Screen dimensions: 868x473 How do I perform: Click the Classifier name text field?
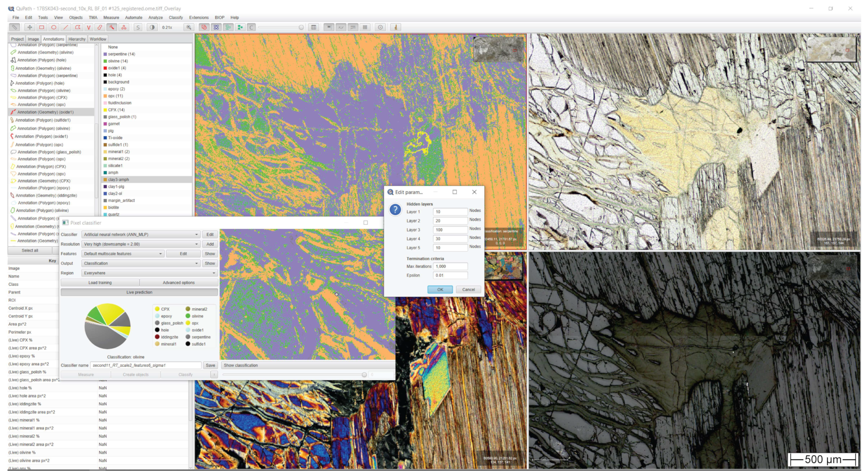coord(146,365)
